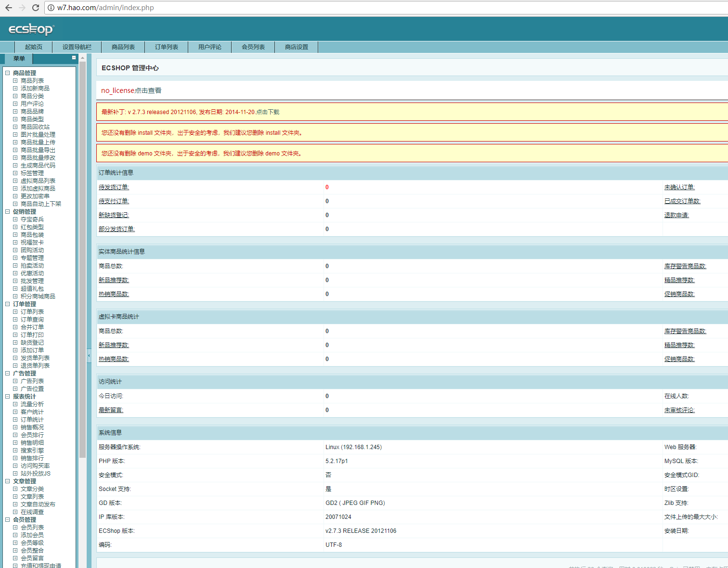Click the sidebar vertical scrollbar

point(82,260)
